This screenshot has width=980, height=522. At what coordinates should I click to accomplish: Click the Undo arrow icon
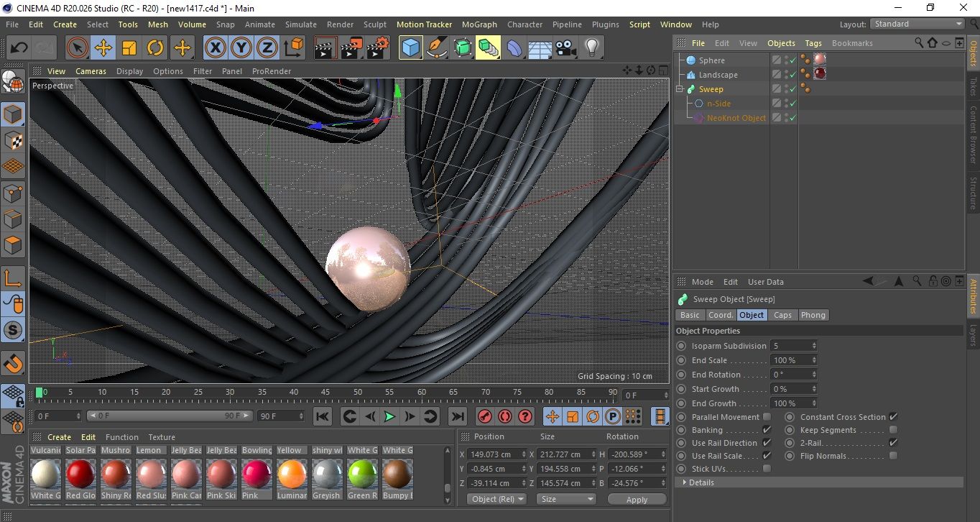pyautogui.click(x=19, y=48)
